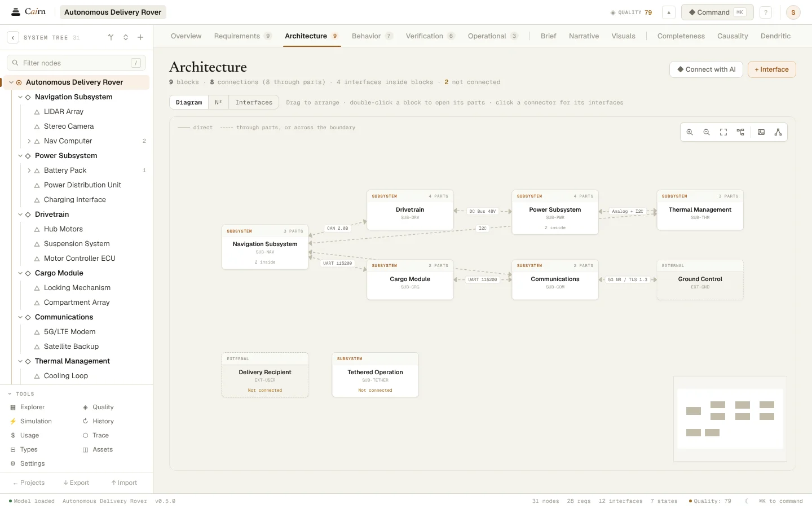The width and height of the screenshot is (812, 508).
Task: Click the + Interface button
Action: [x=772, y=69]
